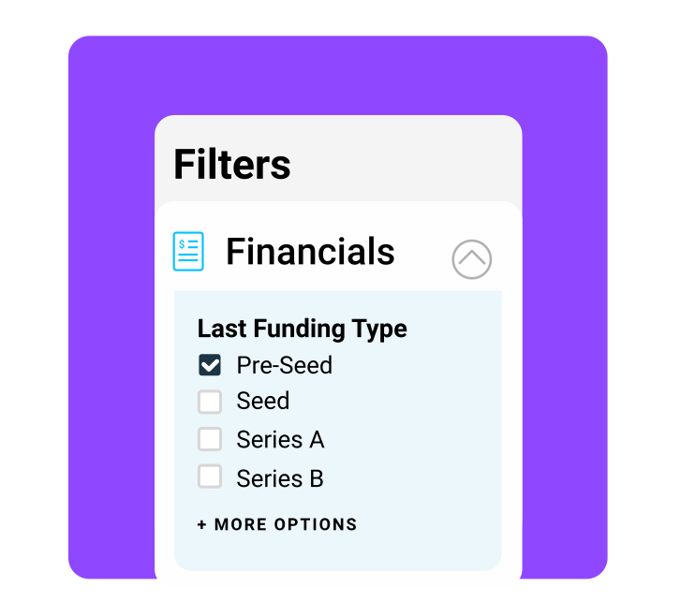680x616 pixels.
Task: Collapse the Financials section with the chevron
Action: click(471, 258)
